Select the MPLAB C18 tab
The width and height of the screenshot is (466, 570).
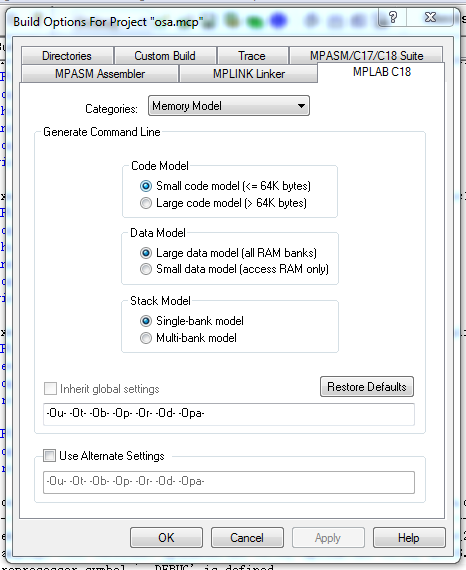point(382,72)
